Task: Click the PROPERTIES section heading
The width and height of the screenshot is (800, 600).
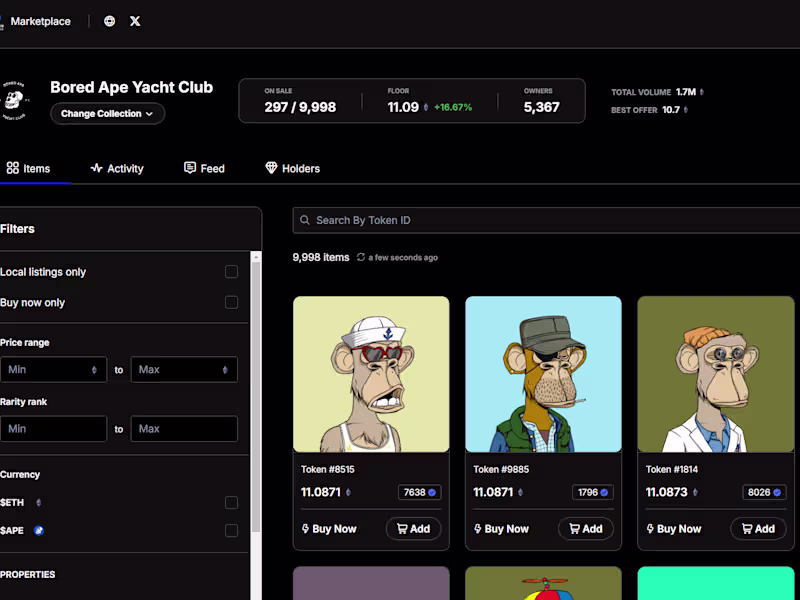Action: pyautogui.click(x=28, y=574)
